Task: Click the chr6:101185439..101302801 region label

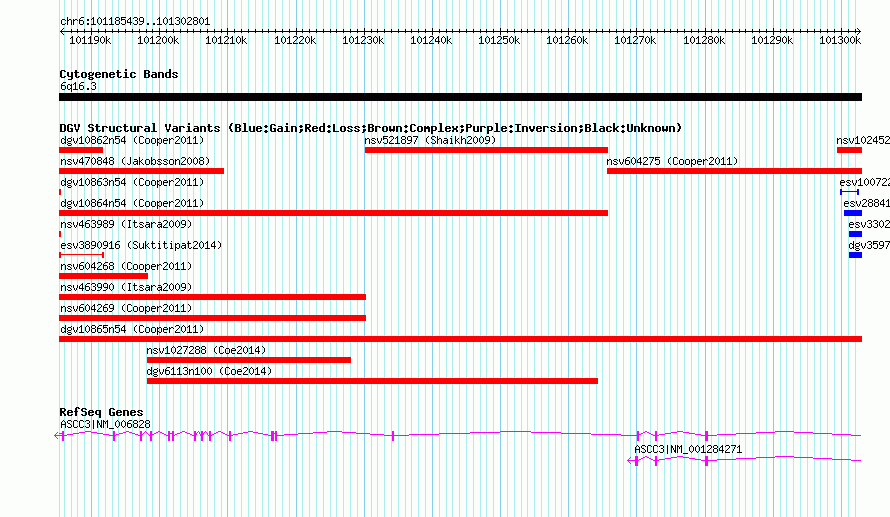Action: (x=135, y=21)
